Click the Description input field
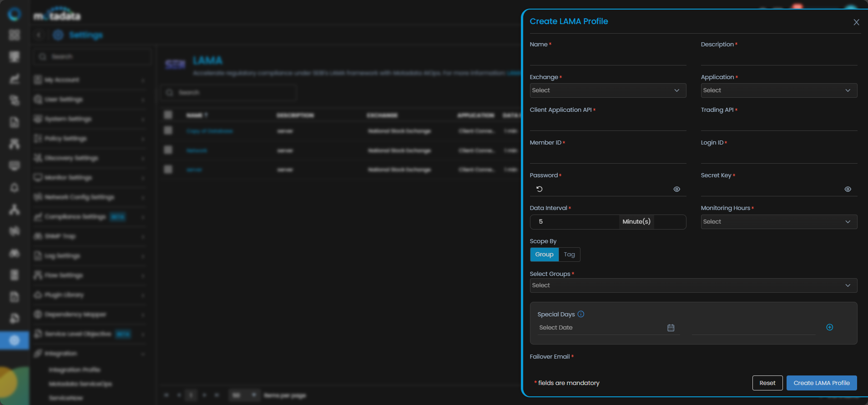This screenshot has width=868, height=405. pyautogui.click(x=779, y=58)
